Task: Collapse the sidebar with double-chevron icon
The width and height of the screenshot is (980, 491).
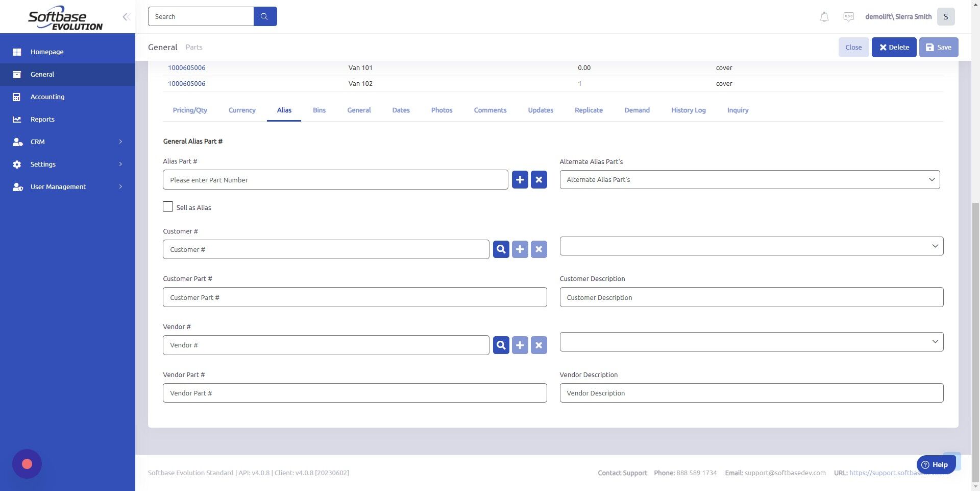Action: [x=126, y=17]
